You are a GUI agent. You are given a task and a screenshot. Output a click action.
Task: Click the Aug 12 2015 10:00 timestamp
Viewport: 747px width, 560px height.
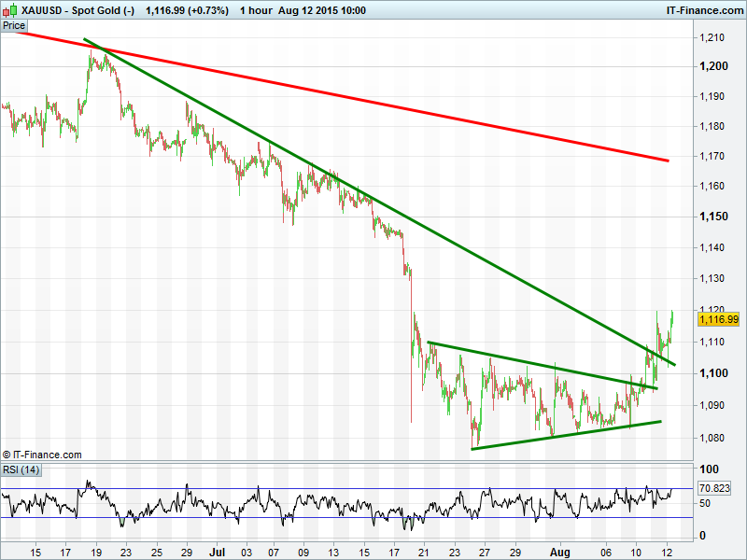[x=322, y=11]
